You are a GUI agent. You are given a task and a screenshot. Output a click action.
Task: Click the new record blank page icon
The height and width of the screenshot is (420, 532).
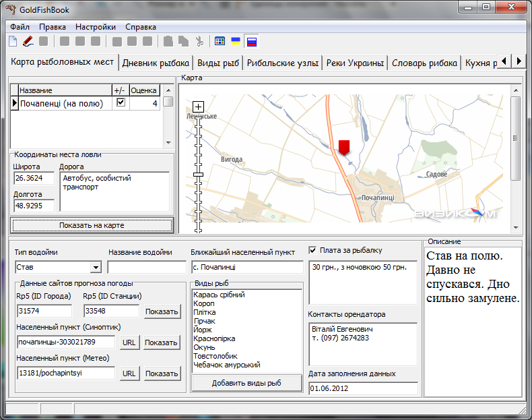coord(13,41)
